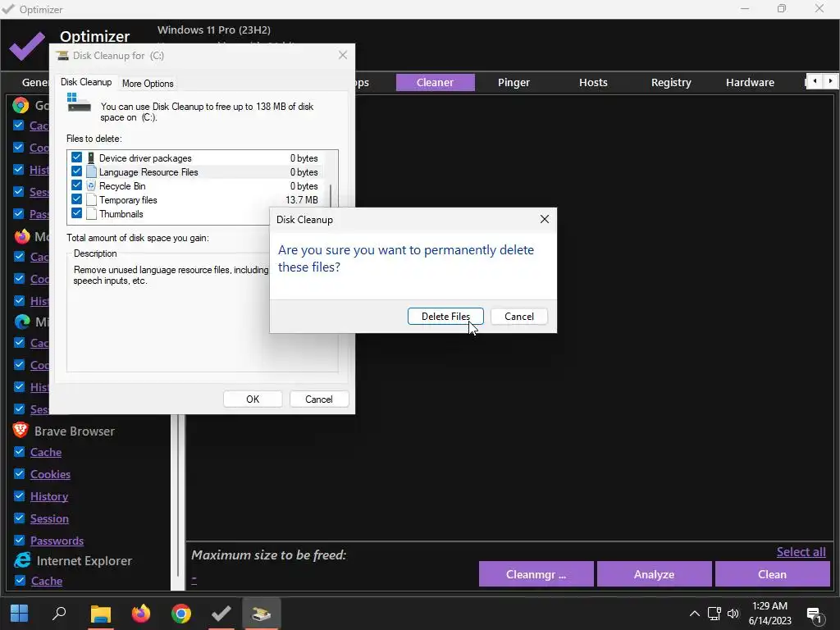Toggle Brave Browser Cookies checkbox
This screenshot has width=840, height=630.
click(20, 473)
